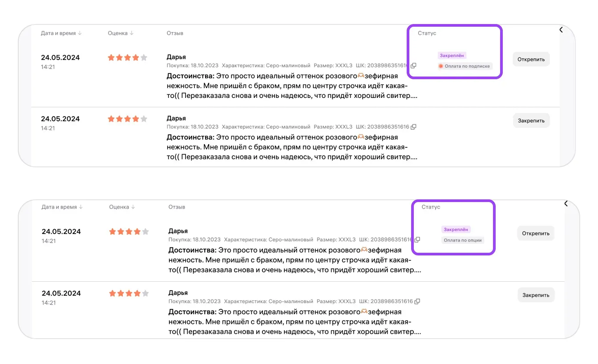
Task: Sort lower table by 'Дата и время'
Action: click(x=62, y=207)
